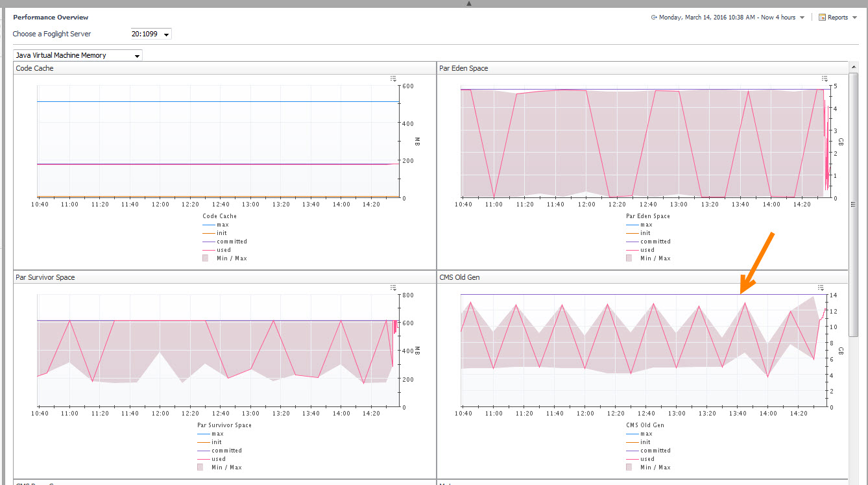Click the vertical scrollbar thumb grip
The image size is (868, 485).
(854, 205)
